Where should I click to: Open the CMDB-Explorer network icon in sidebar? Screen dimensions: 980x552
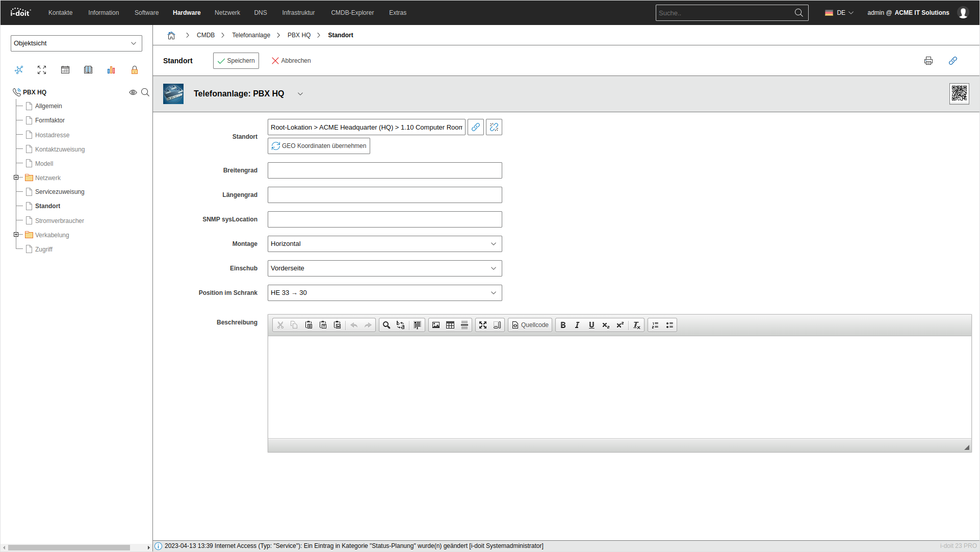pyautogui.click(x=19, y=70)
